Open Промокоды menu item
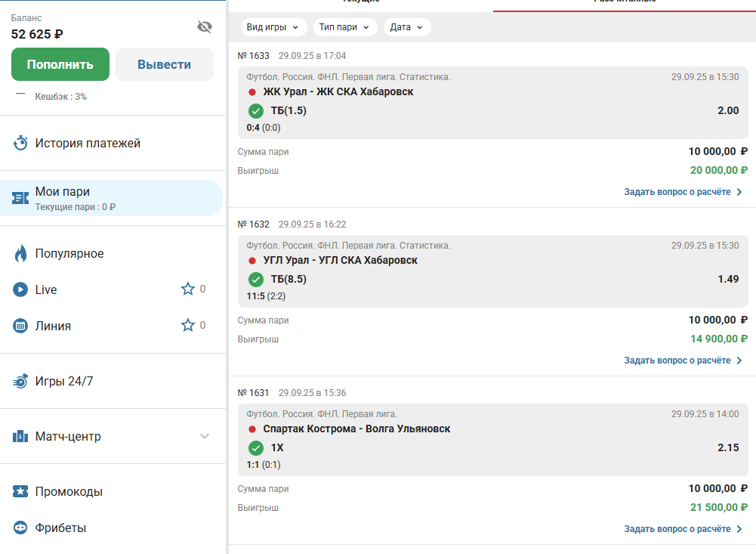Image resolution: width=756 pixels, height=554 pixels. pyautogui.click(x=69, y=491)
